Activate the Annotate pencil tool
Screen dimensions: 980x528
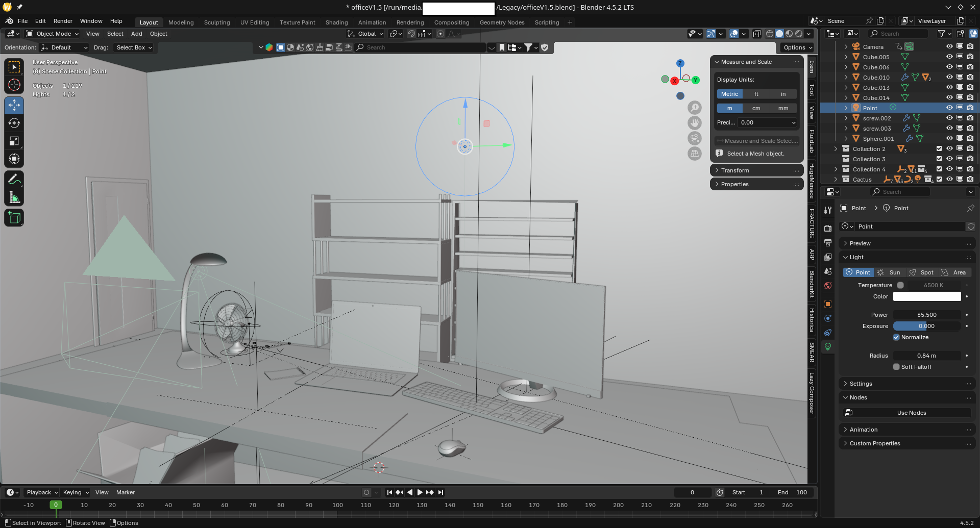[14, 180]
